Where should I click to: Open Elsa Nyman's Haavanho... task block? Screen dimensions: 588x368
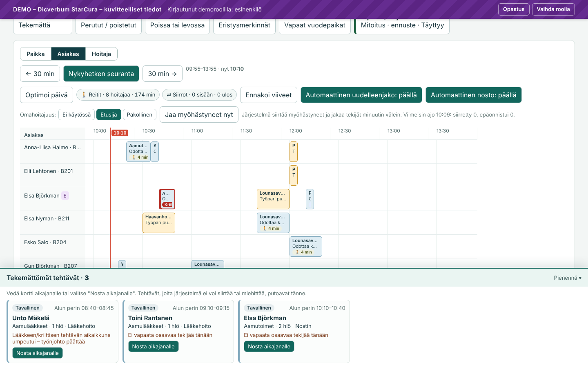coord(159,223)
